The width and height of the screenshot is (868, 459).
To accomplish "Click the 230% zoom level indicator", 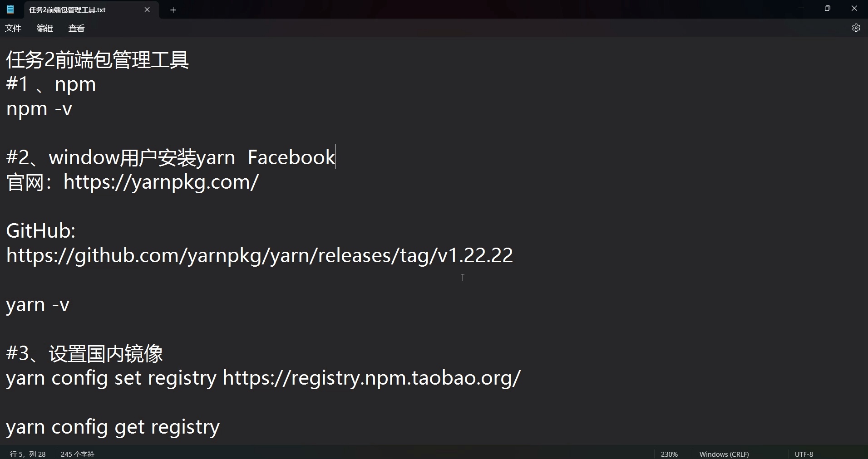I will [x=669, y=454].
